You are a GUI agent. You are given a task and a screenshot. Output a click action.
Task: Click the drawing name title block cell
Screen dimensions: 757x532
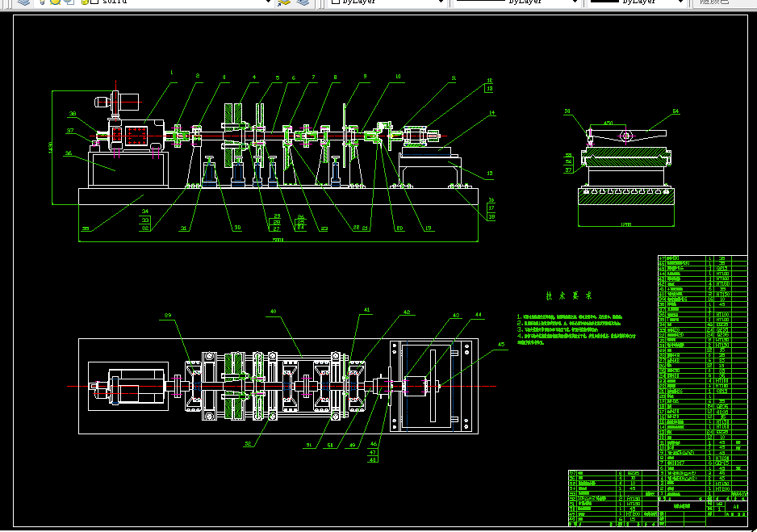tap(682, 506)
